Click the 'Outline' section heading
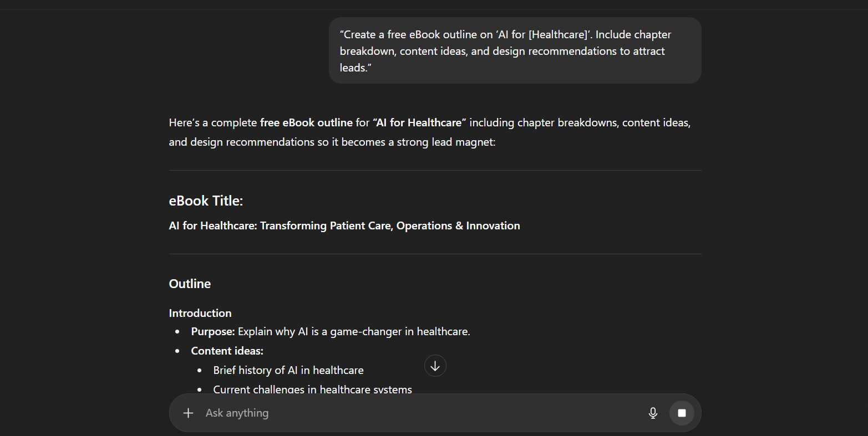868x436 pixels. [190, 284]
